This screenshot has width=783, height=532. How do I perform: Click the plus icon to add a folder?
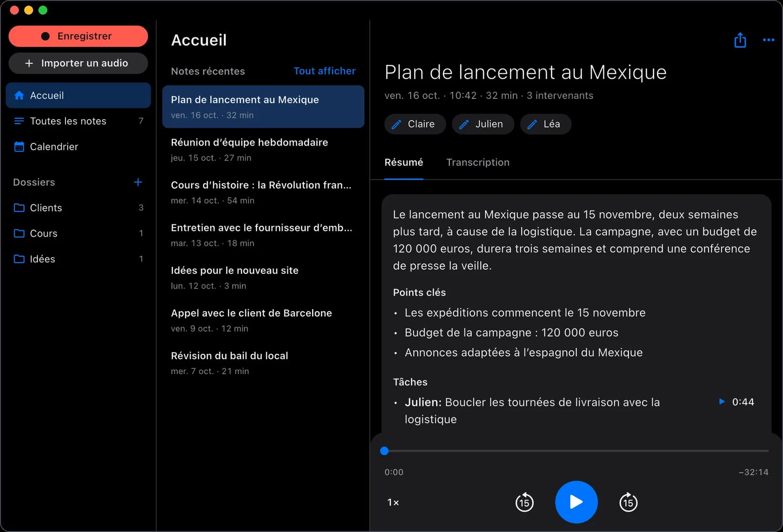[x=138, y=182]
